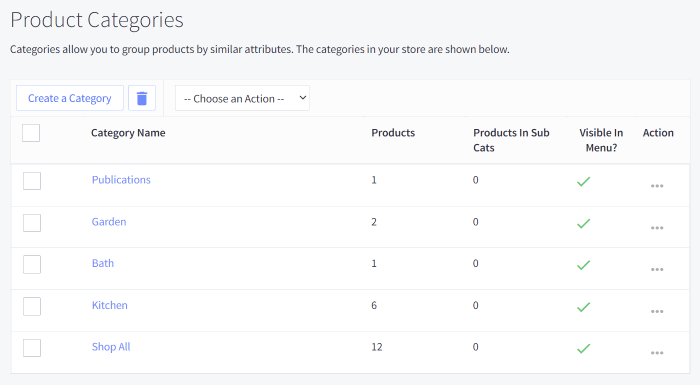Open the Kitchen category link
Image resolution: width=700 pixels, height=385 pixels.
(x=110, y=305)
